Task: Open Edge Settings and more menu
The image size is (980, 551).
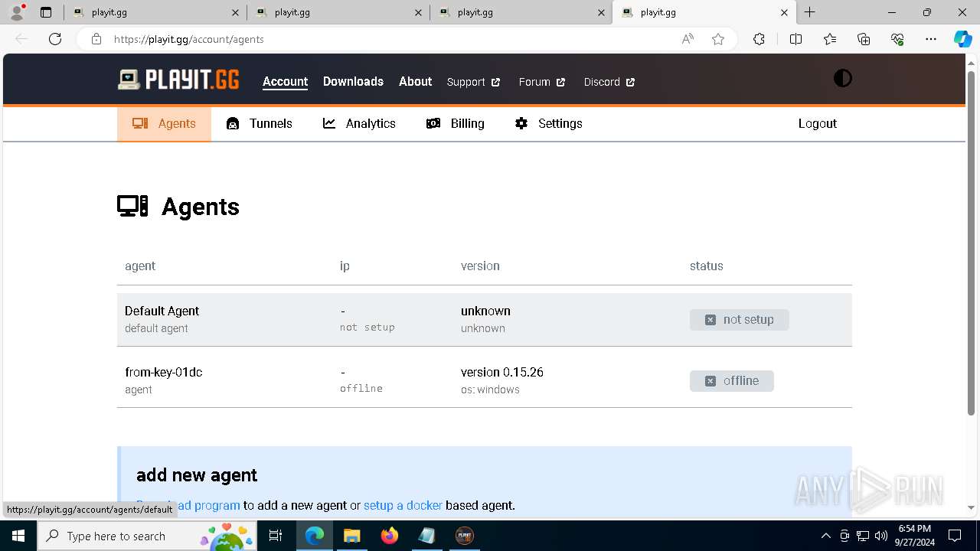Action: [931, 39]
